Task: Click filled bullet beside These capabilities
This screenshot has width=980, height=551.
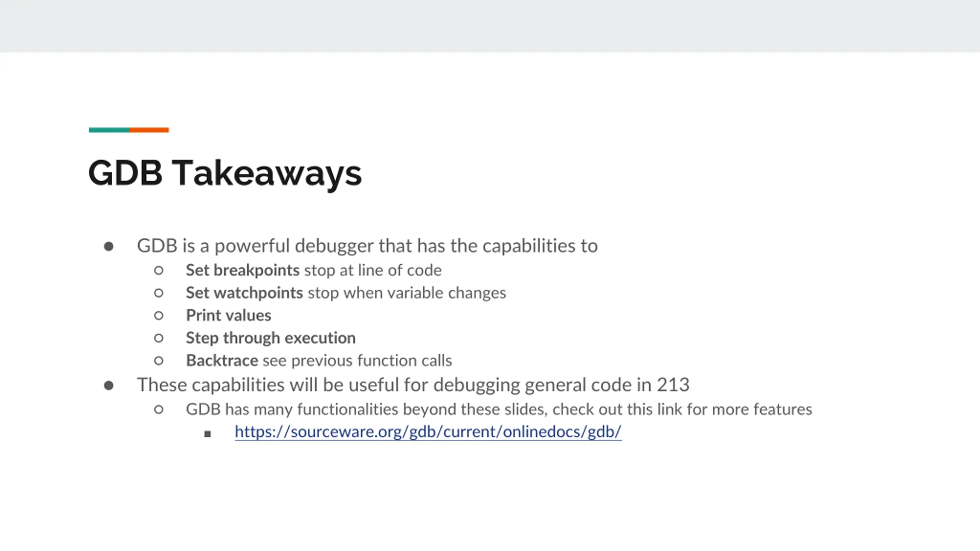Action: [109, 385]
